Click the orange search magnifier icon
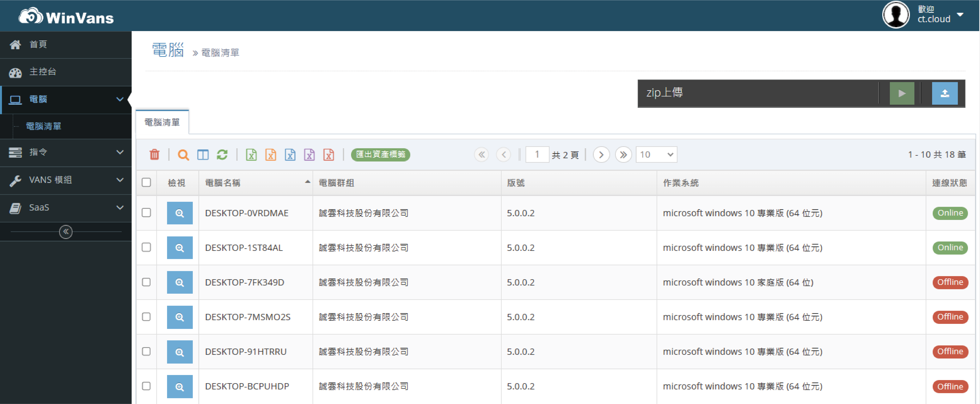 183,154
